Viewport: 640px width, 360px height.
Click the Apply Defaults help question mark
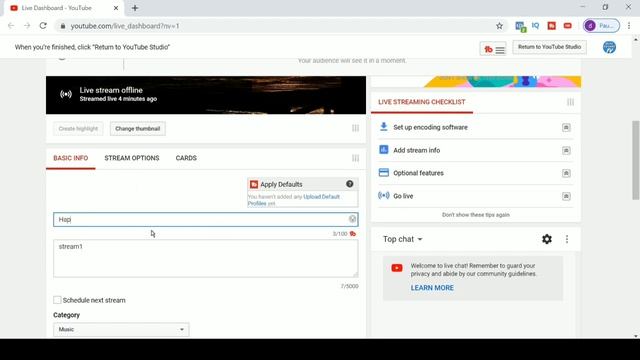350,184
